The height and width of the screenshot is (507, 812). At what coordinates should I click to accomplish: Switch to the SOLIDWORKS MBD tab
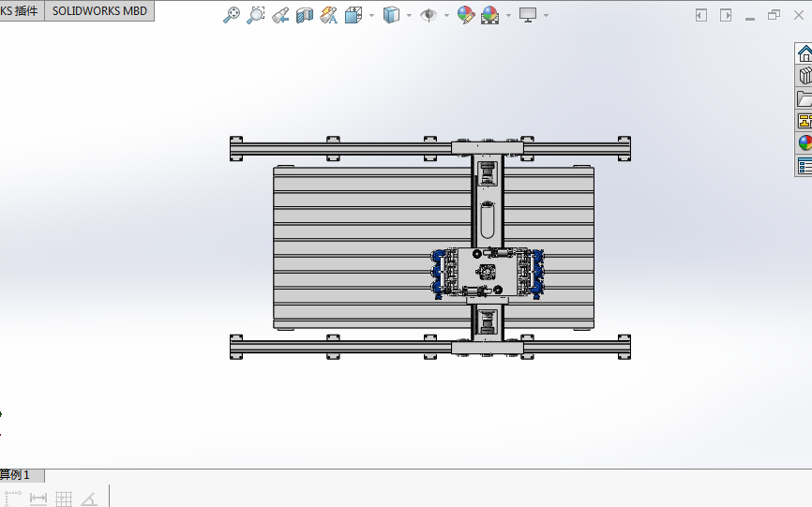[99, 11]
